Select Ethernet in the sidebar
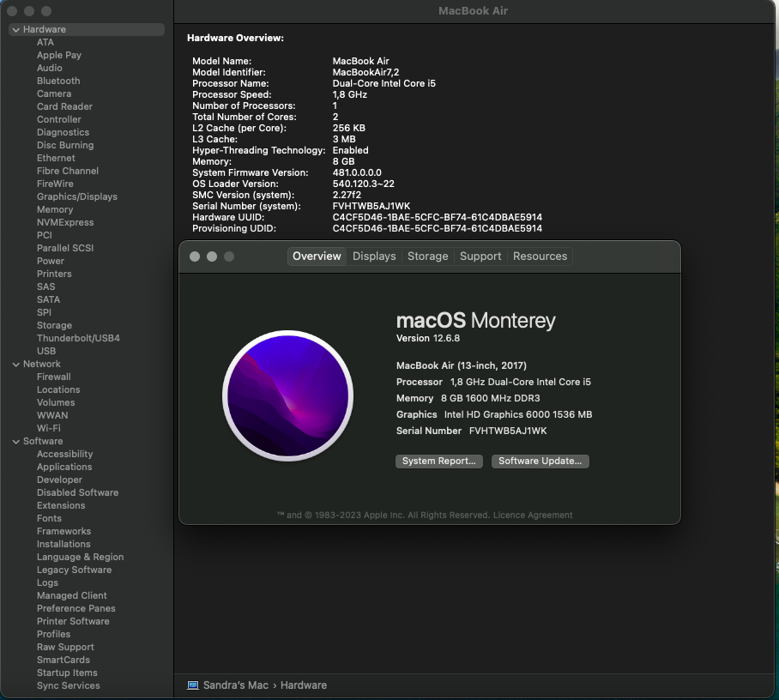Screen dimensions: 779x700 point(56,159)
